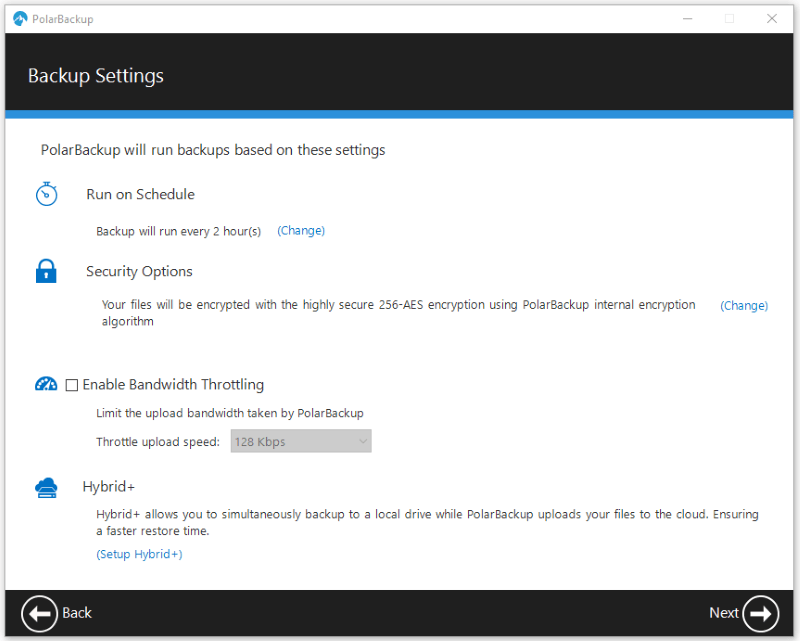Go Back using the Back label

pos(77,613)
